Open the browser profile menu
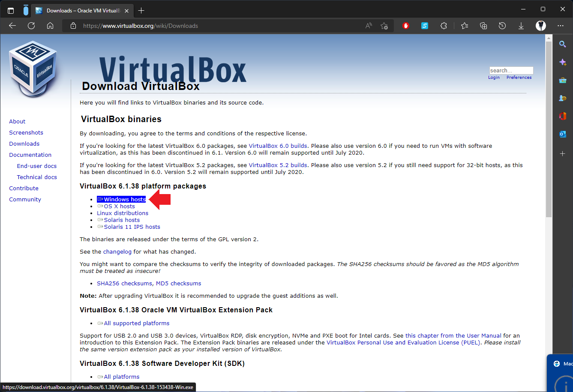The width and height of the screenshot is (573, 392). click(x=541, y=26)
